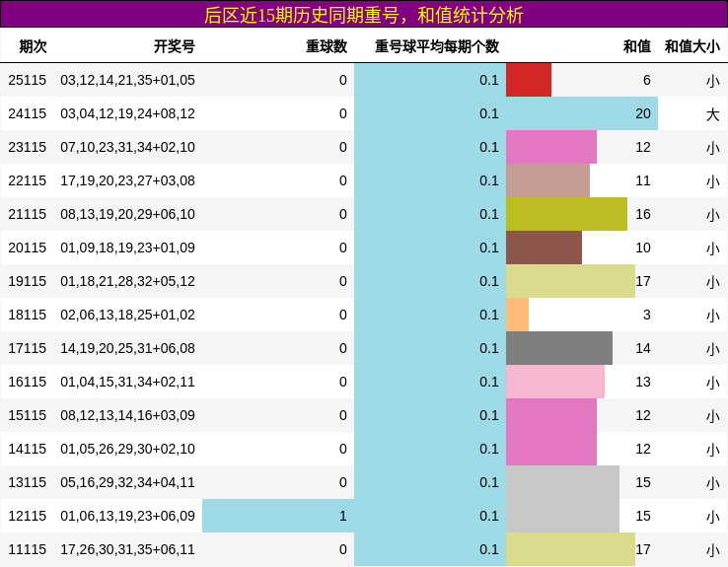
Task: Select the 重号球平均每期个数 column header
Action: point(437,46)
